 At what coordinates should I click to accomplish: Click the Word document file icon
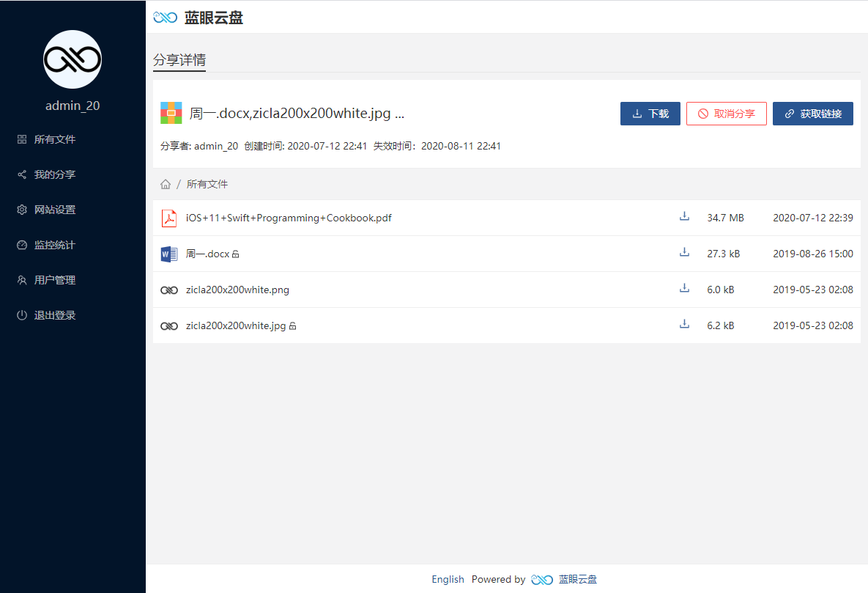(x=169, y=254)
